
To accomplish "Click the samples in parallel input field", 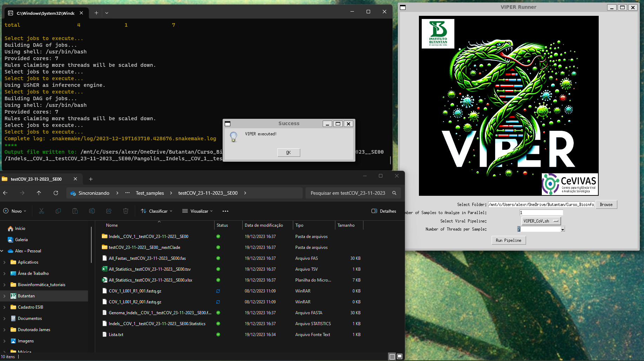I will tap(541, 213).
